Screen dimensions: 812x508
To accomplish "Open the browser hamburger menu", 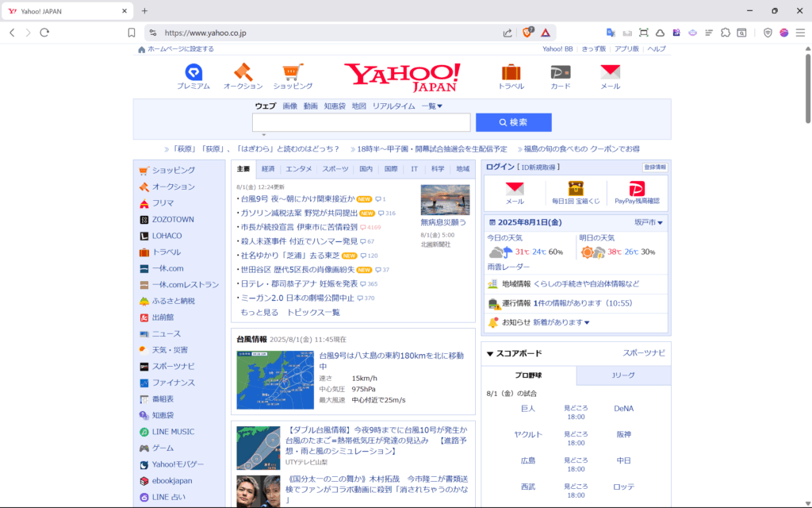I will tap(801, 33).
